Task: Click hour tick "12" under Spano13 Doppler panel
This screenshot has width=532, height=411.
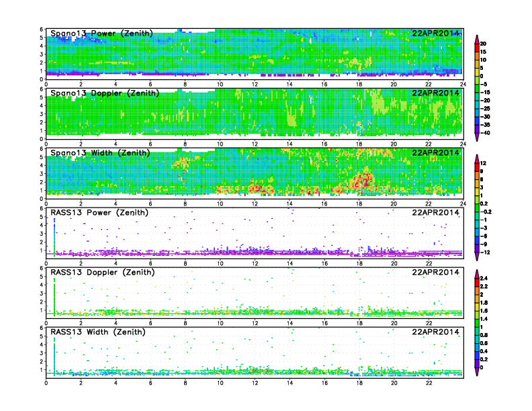Action: pyautogui.click(x=255, y=144)
